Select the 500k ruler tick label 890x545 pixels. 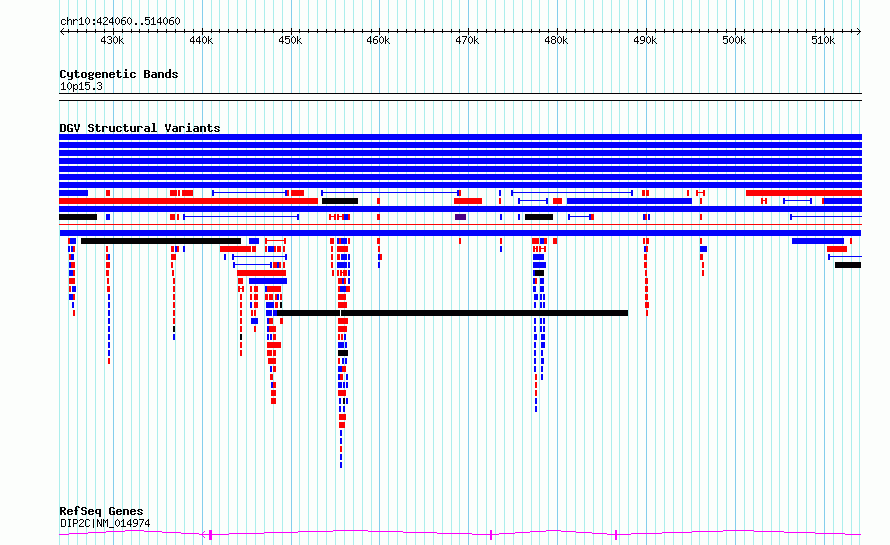(x=734, y=40)
